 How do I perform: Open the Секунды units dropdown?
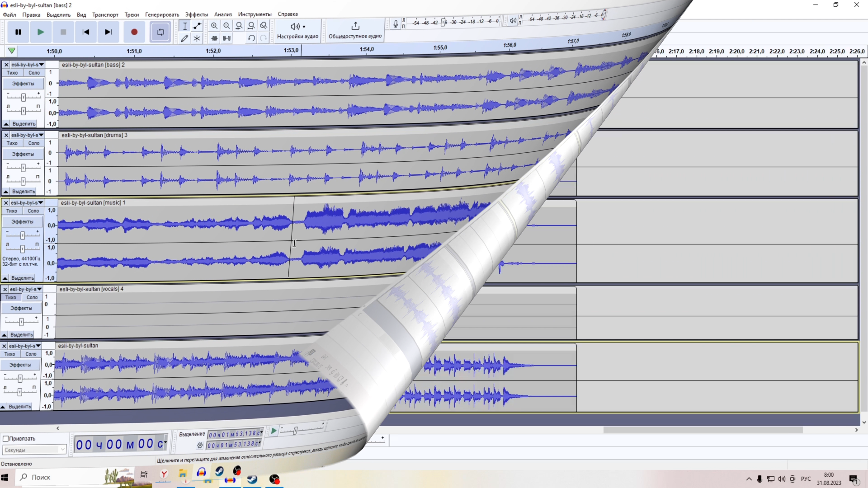(x=34, y=450)
